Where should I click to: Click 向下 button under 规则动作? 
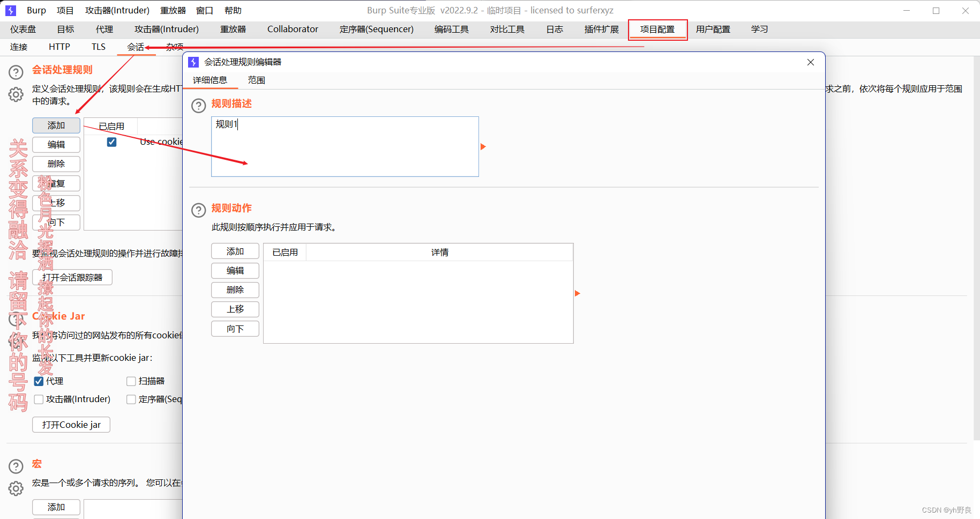[235, 329]
